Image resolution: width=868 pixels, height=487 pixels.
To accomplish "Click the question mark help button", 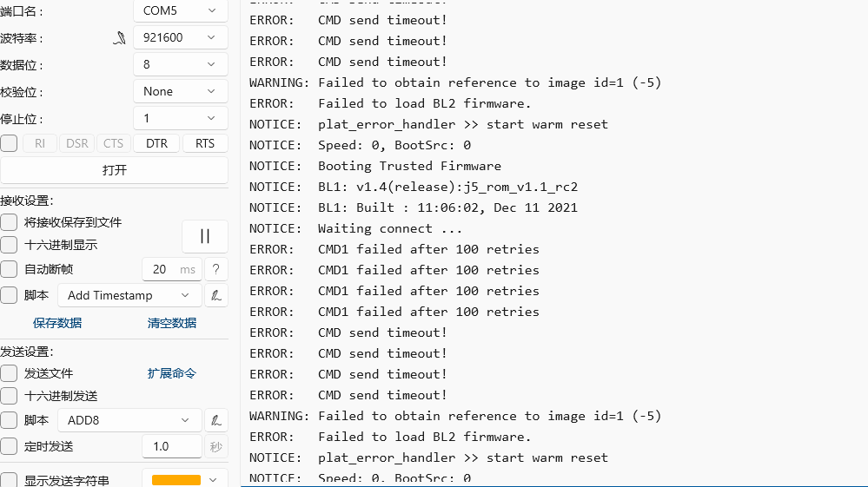I will (x=215, y=269).
